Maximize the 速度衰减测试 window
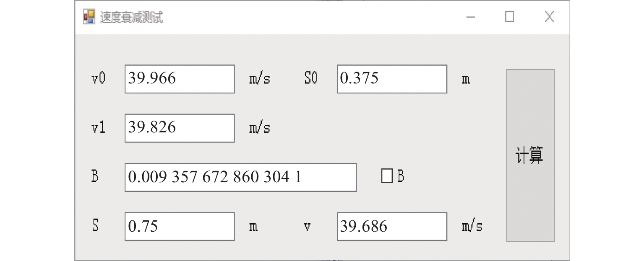644x261 pixels. point(509,17)
